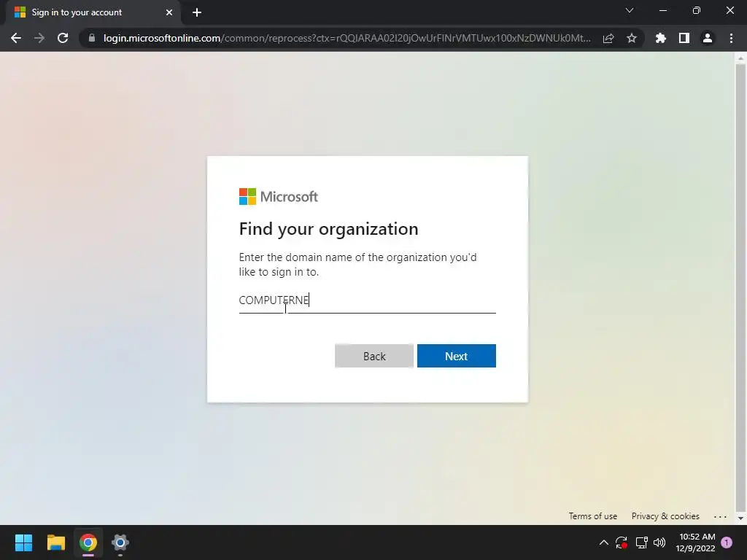The image size is (747, 560).
Task: Open Settings from the taskbar
Action: pyautogui.click(x=120, y=542)
